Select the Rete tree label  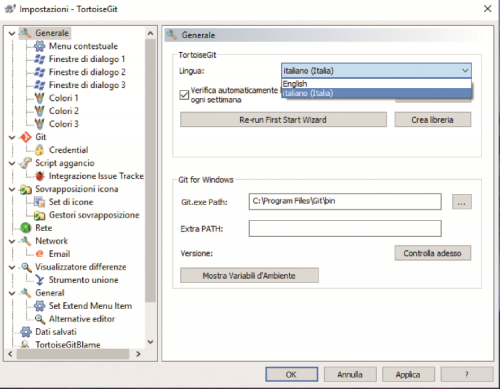click(x=44, y=228)
